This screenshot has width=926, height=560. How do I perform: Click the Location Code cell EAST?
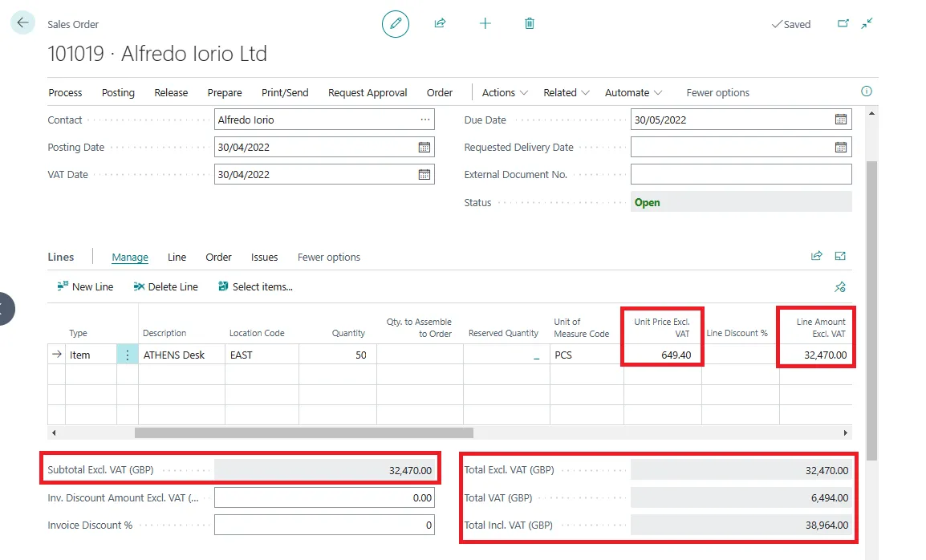tap(262, 355)
